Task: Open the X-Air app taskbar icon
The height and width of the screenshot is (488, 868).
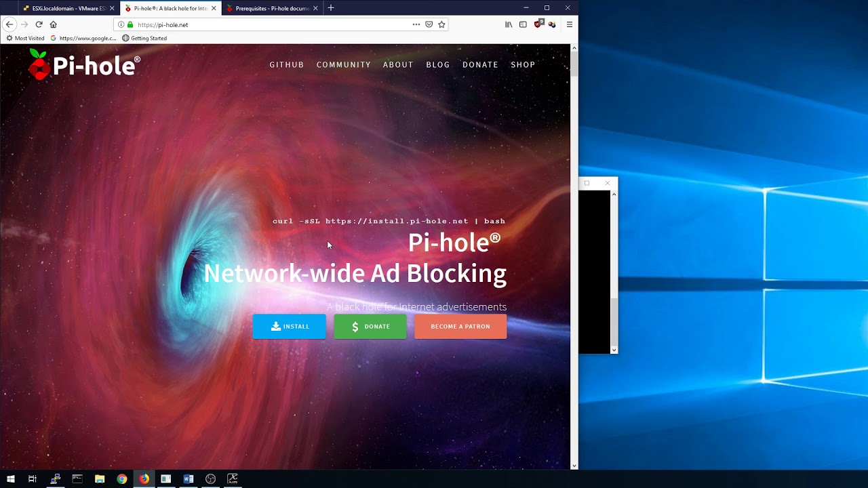Action: [233, 479]
